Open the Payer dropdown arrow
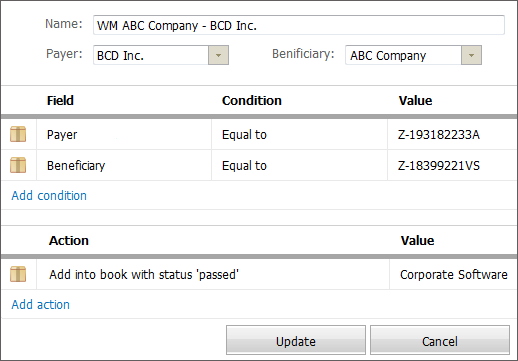This screenshot has width=518, height=361. (218, 55)
